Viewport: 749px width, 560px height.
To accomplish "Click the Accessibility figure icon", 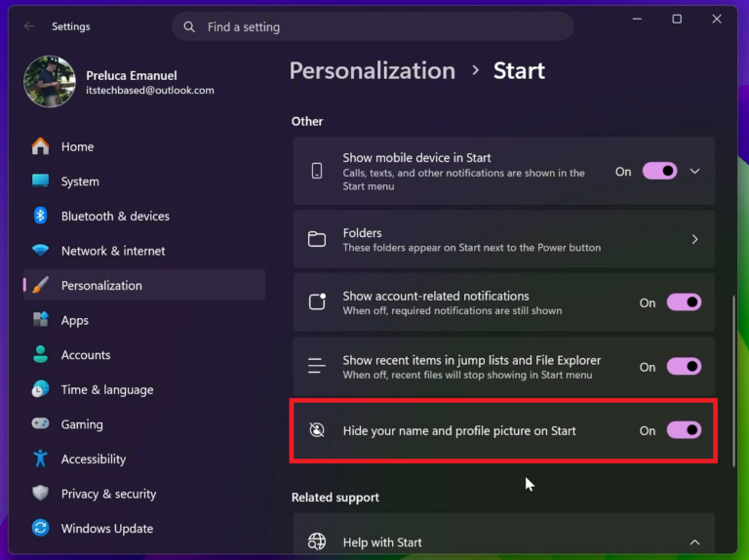I will pyautogui.click(x=41, y=459).
